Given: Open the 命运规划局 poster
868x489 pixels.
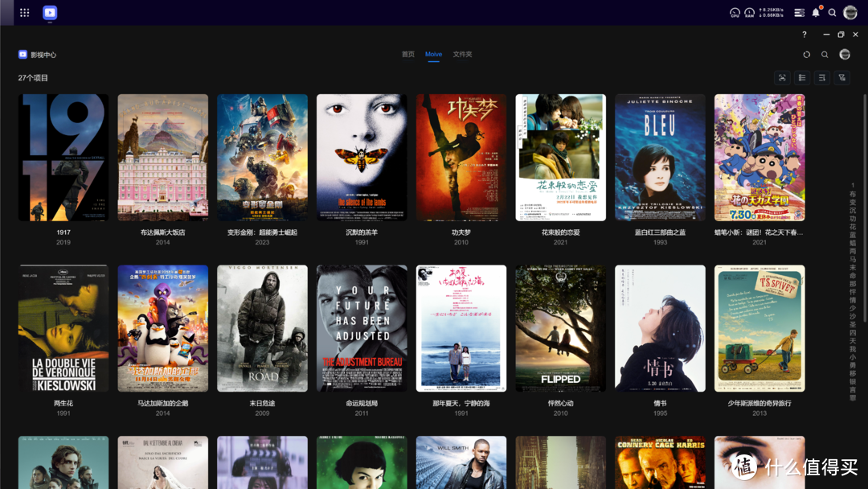Looking at the screenshot, I should coord(362,328).
